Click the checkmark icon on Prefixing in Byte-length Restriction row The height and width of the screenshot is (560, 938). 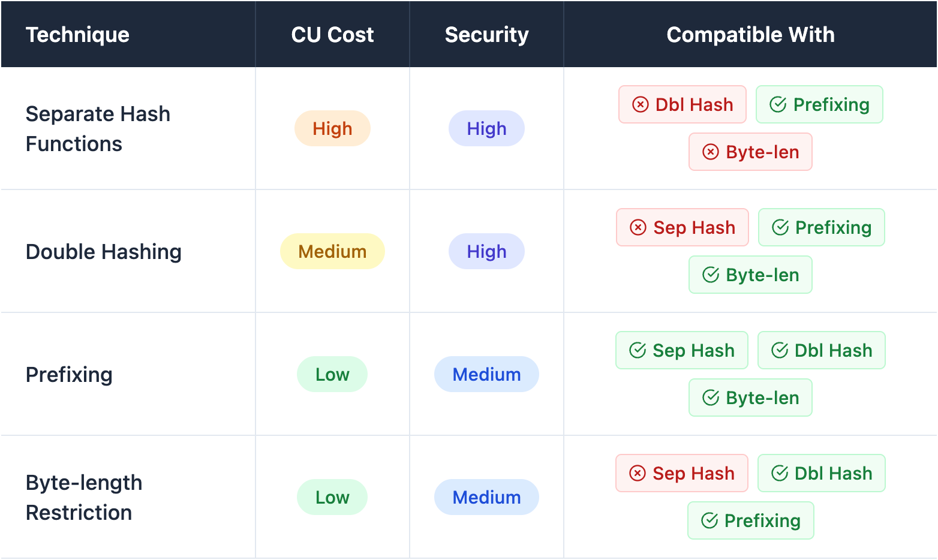[709, 520]
